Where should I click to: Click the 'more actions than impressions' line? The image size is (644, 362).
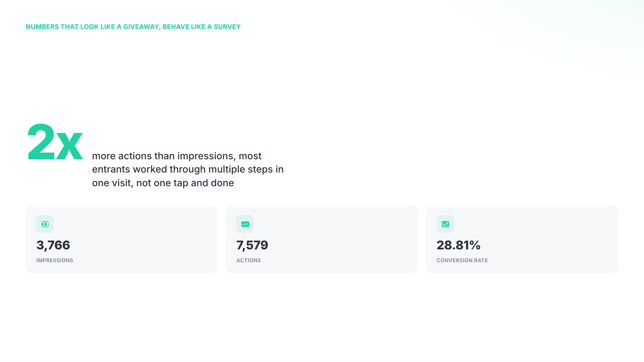click(177, 156)
